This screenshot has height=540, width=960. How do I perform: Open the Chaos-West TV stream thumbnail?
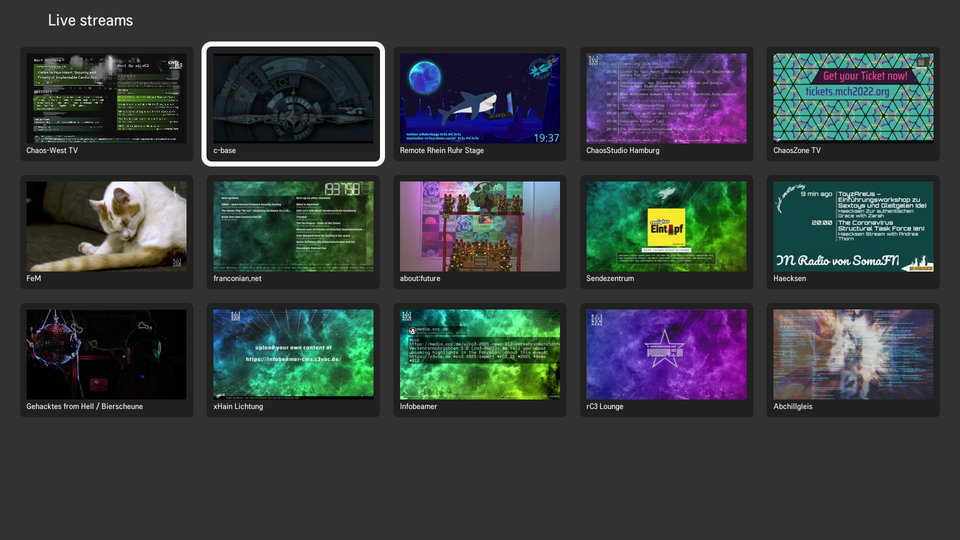[x=106, y=98]
